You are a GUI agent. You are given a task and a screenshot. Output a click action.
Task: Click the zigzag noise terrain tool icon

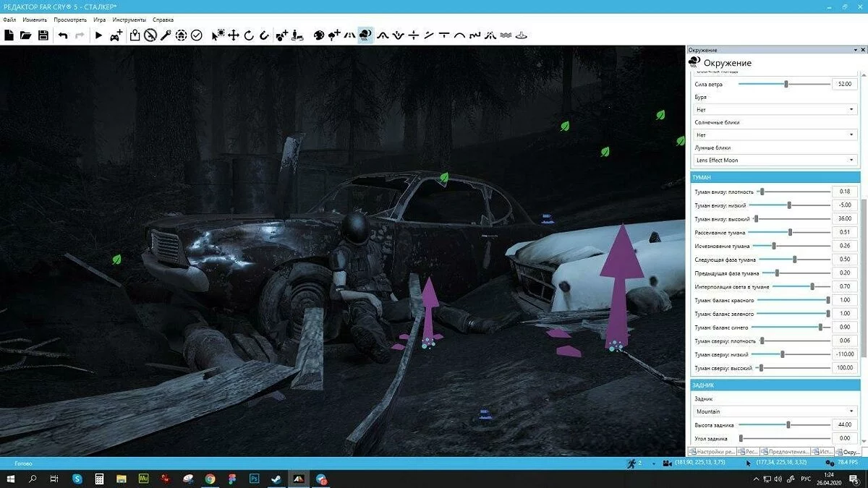click(475, 35)
